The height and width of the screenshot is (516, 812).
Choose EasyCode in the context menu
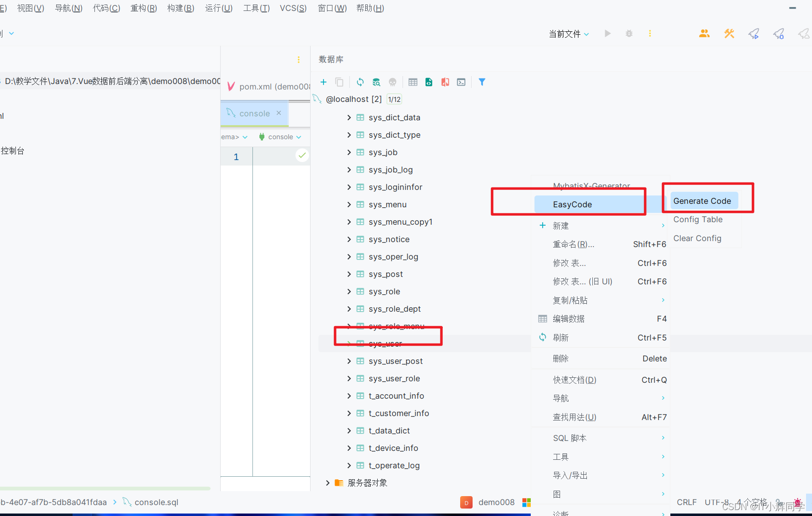pos(600,204)
